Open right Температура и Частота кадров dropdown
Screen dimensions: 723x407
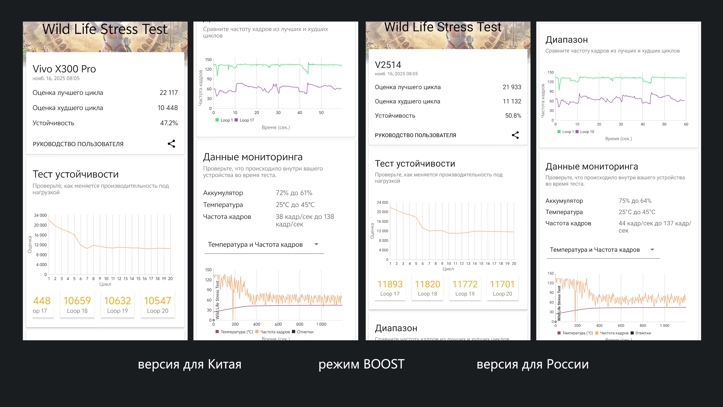click(603, 250)
